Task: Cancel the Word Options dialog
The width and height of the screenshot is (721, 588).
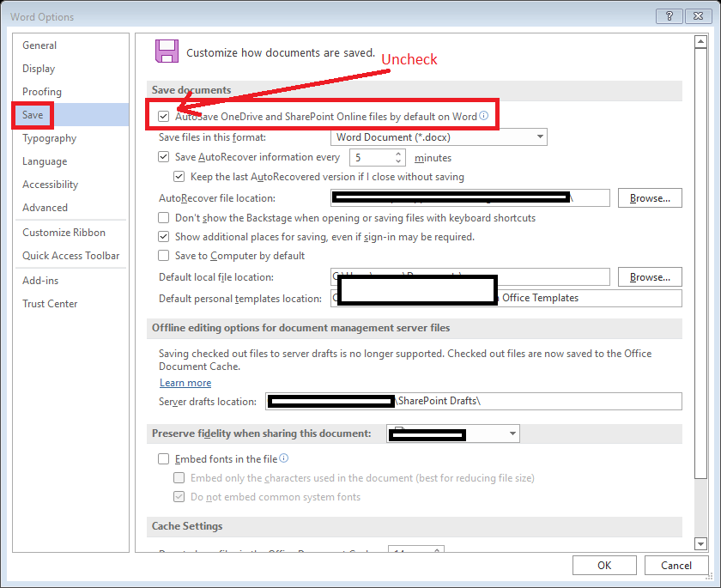Action: click(676, 566)
